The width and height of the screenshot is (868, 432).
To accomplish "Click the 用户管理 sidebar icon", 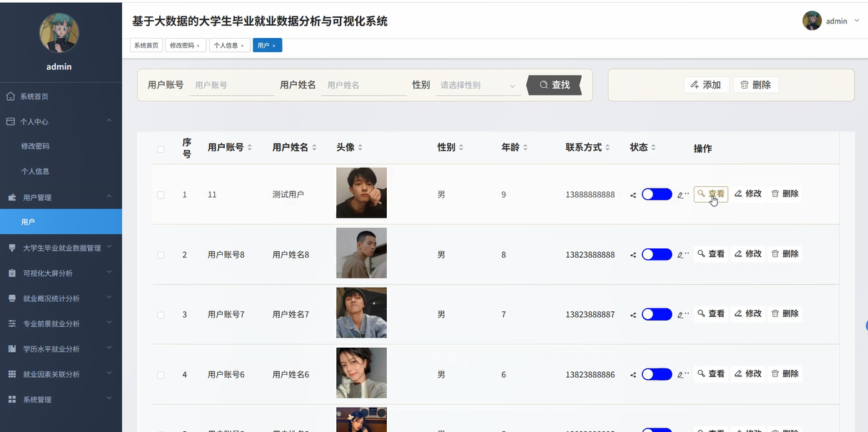I will 11,197.
